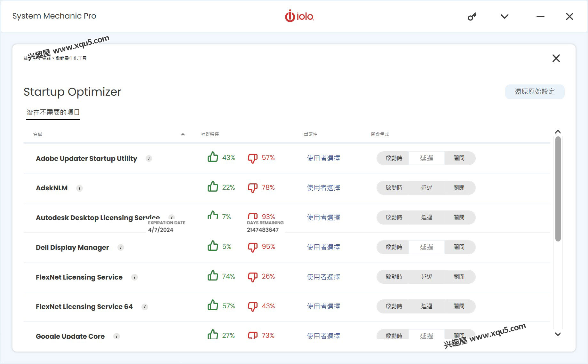The width and height of the screenshot is (588, 364).
Task: Select the Adobe Updater Startup Utility row name
Action: pos(86,159)
